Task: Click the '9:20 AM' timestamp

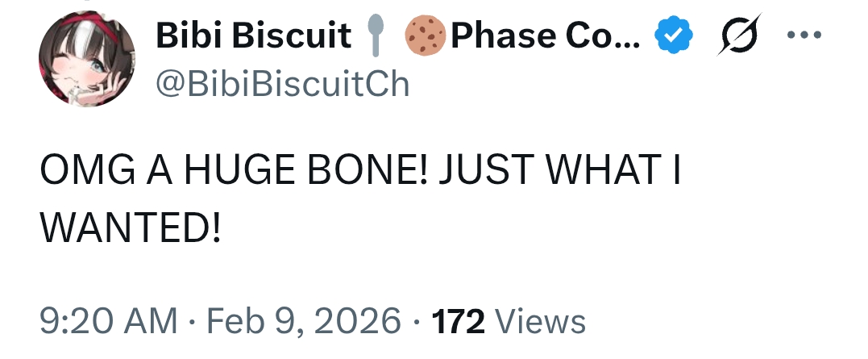Action: coord(109,321)
